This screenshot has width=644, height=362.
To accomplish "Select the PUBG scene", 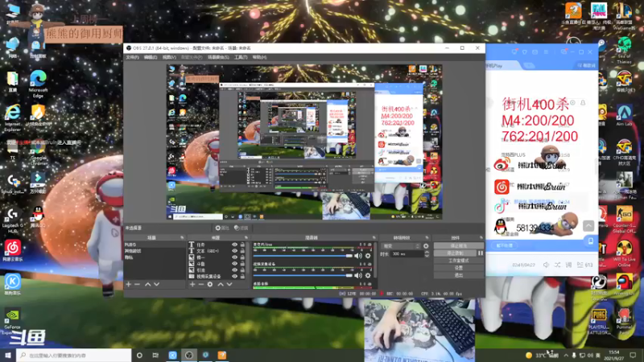I will [155, 245].
